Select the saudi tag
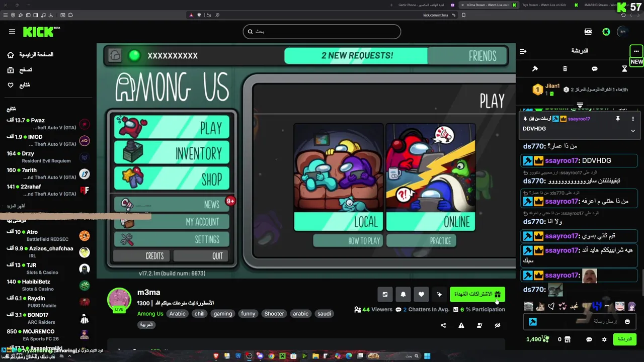This screenshot has width=644, height=362. click(x=324, y=314)
